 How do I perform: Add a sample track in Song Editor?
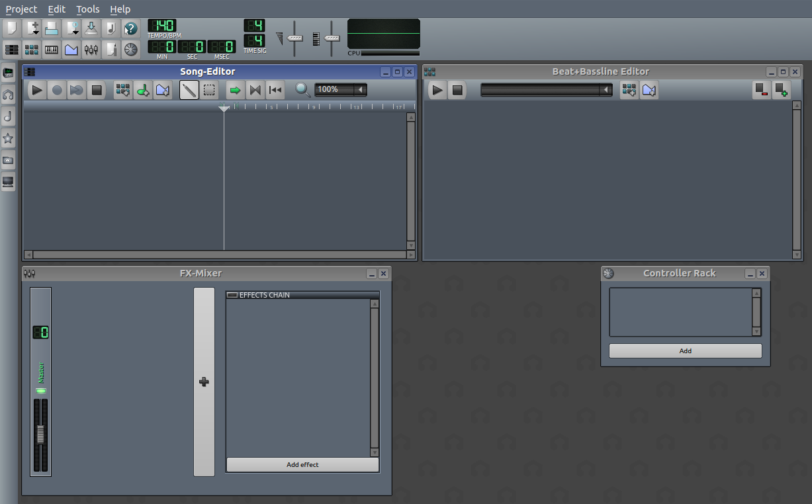[x=143, y=90]
